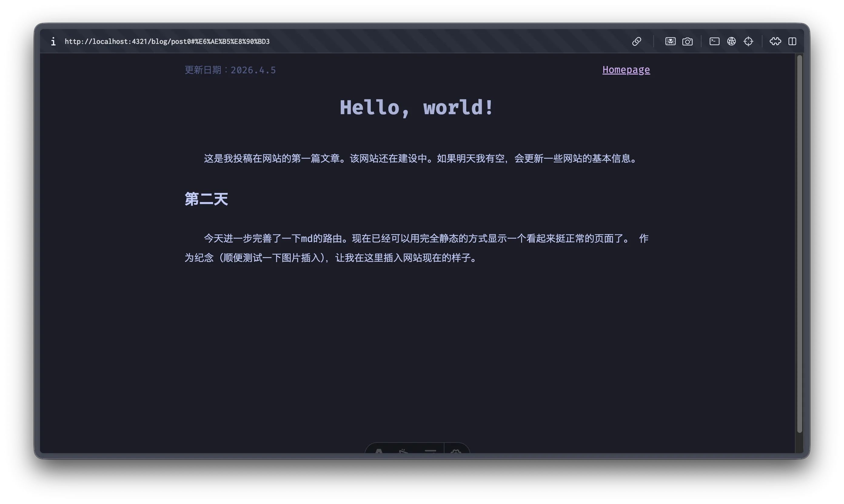Screen dimensions: 844x504
Task: Click the transparent-background image icon
Action: (x=670, y=41)
